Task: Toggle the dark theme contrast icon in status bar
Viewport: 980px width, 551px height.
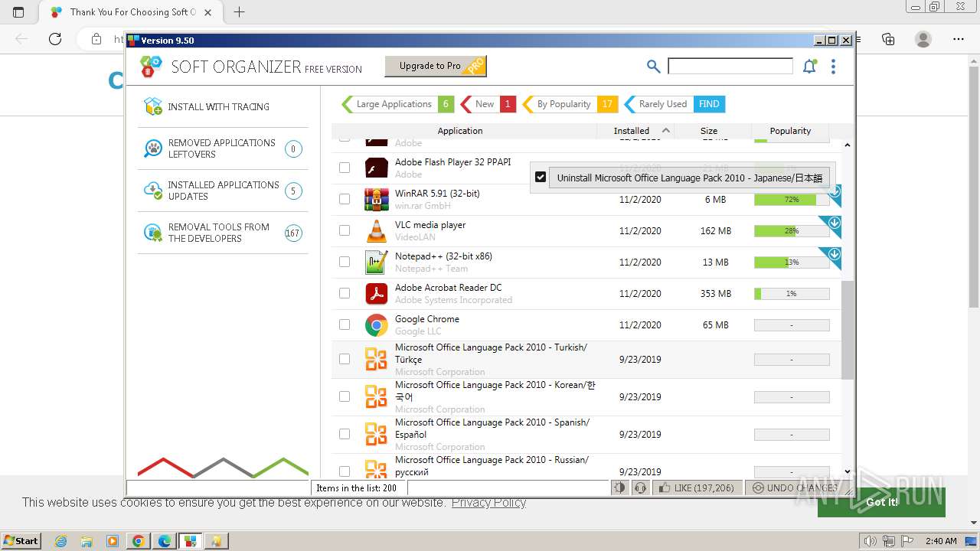Action: click(x=619, y=487)
